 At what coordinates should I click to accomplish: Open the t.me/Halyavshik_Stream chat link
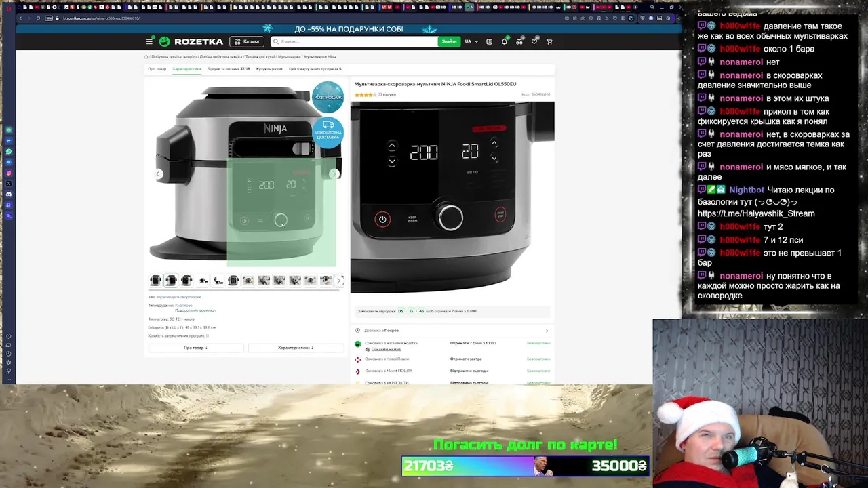[756, 213]
